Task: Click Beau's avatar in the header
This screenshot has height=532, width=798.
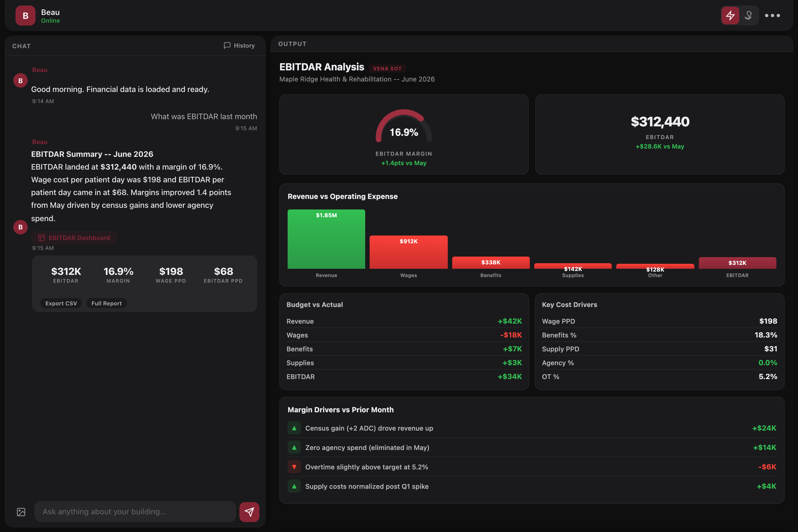Action: [25, 16]
